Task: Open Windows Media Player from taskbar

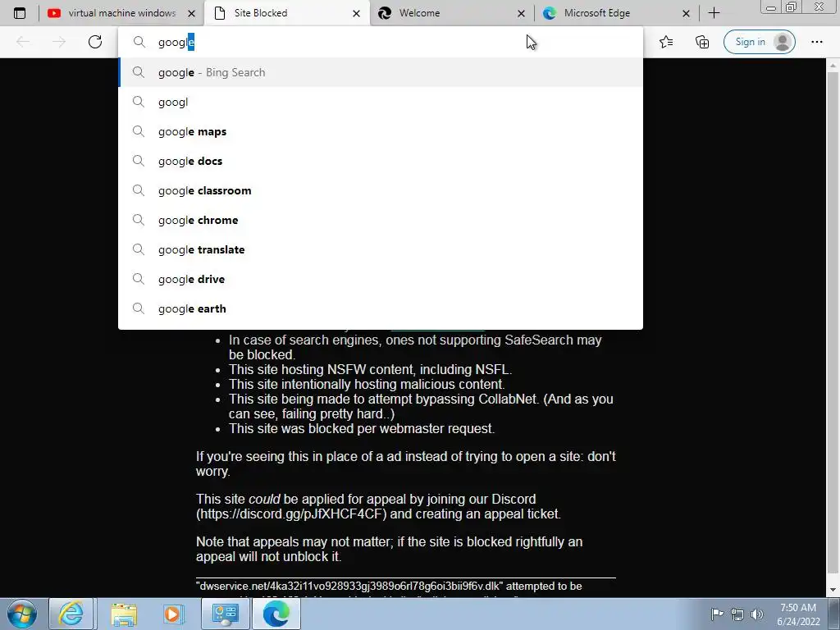Action: tap(172, 614)
